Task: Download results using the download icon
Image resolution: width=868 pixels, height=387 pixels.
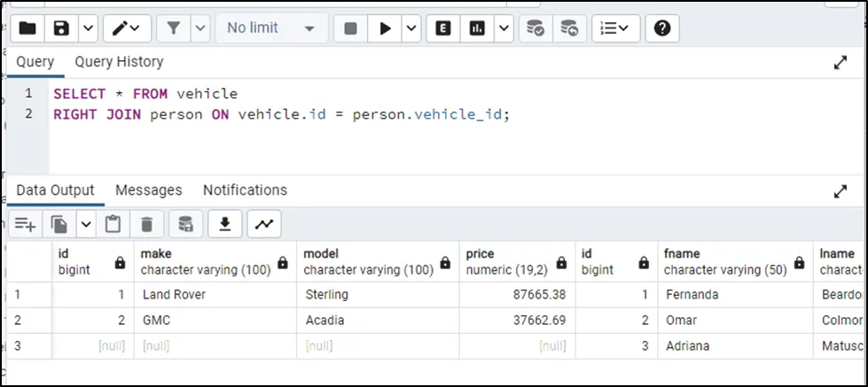Action: 225,224
